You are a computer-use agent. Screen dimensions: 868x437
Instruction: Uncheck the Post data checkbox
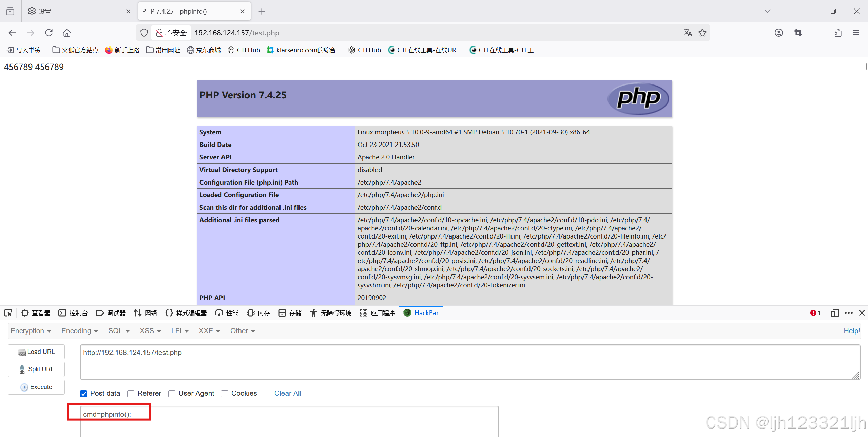click(84, 394)
